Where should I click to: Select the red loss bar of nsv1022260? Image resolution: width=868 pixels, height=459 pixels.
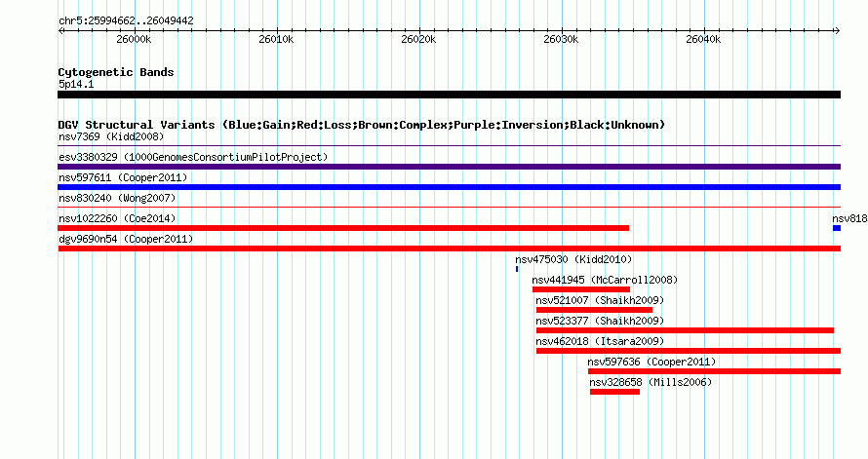pyautogui.click(x=343, y=228)
